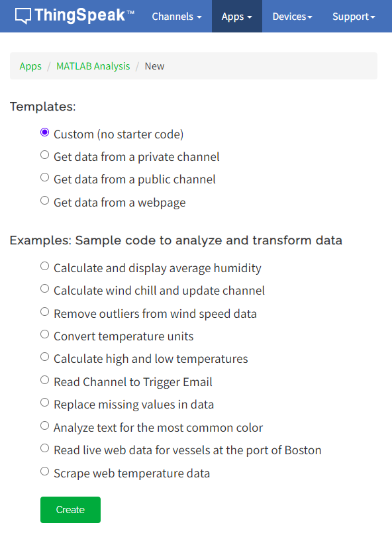The image size is (392, 539).
Task: Select Replace missing values in data
Action: (45, 403)
